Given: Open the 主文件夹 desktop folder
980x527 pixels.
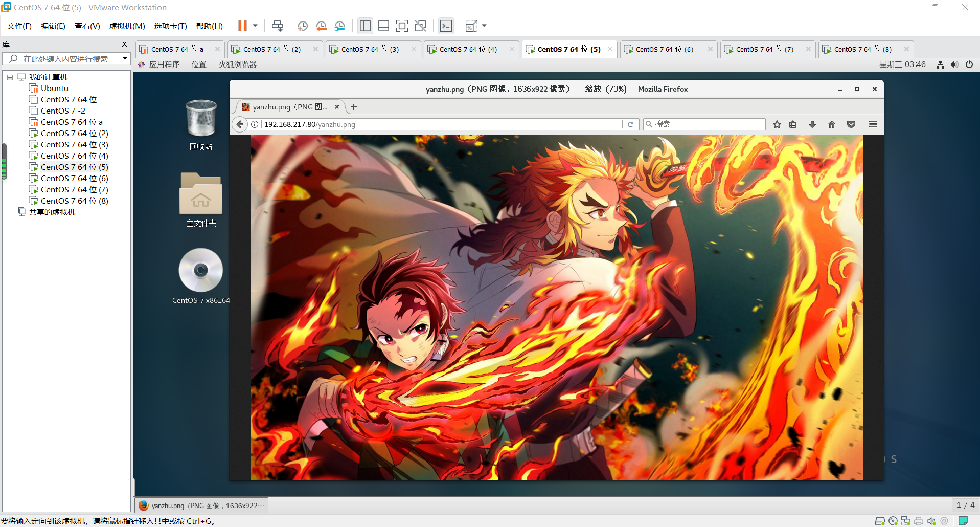Looking at the screenshot, I should click(x=201, y=200).
